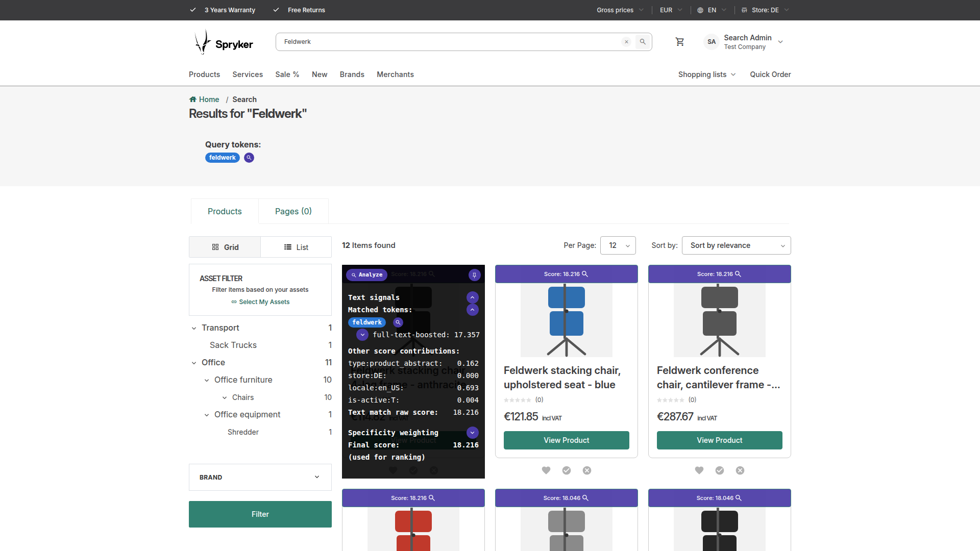Go to Quick Order
Screen dimensions: 980x551
770,74
